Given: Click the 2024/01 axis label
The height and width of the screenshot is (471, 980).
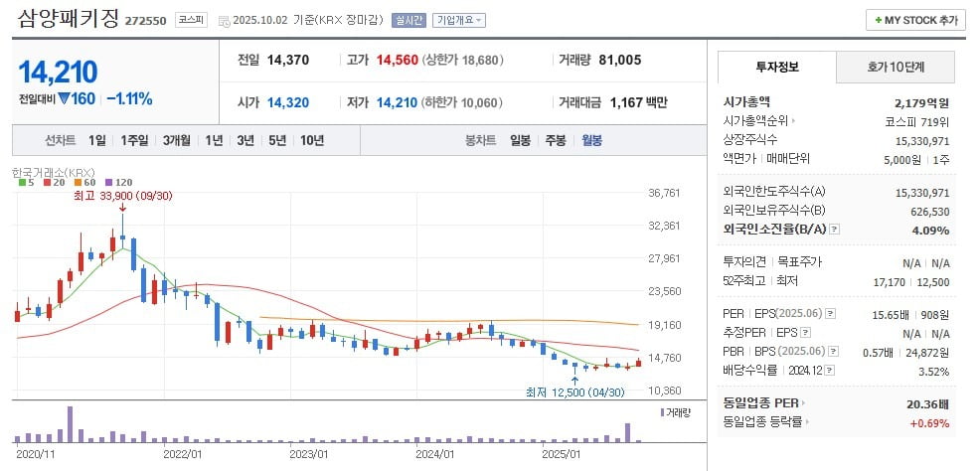Looking at the screenshot, I should [x=435, y=454].
